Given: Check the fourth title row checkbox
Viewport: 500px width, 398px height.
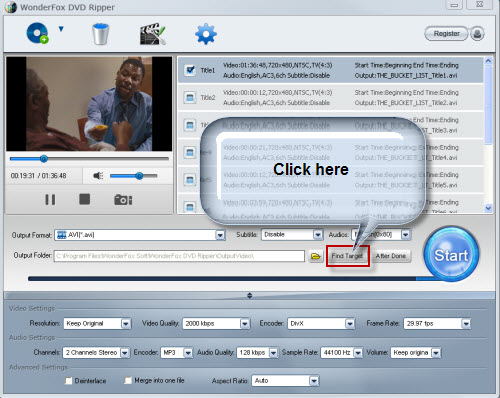Looking at the screenshot, I should [x=190, y=153].
